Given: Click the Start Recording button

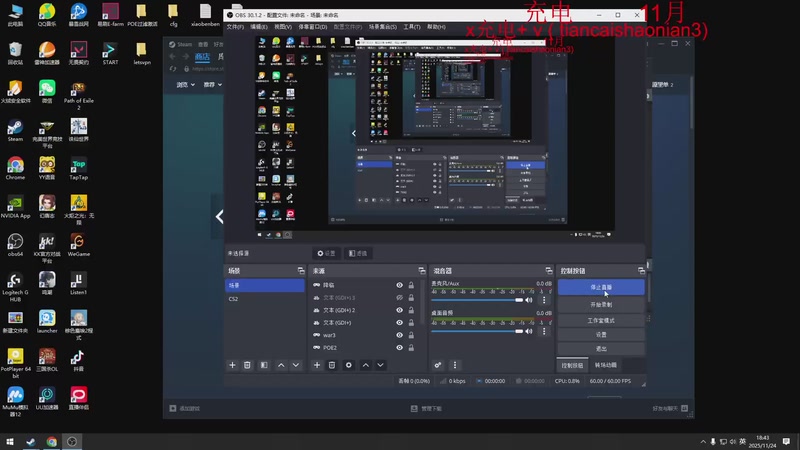Looking at the screenshot, I should tap(601, 305).
